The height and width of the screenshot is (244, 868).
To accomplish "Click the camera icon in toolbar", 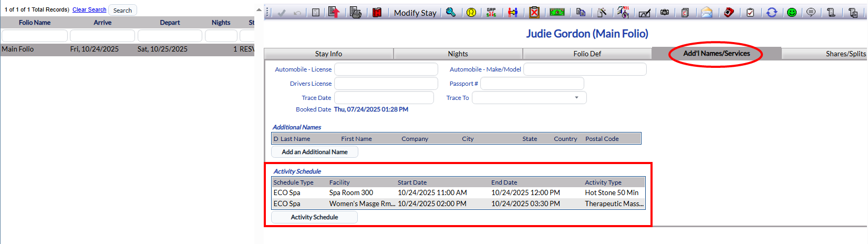I will [x=665, y=12].
